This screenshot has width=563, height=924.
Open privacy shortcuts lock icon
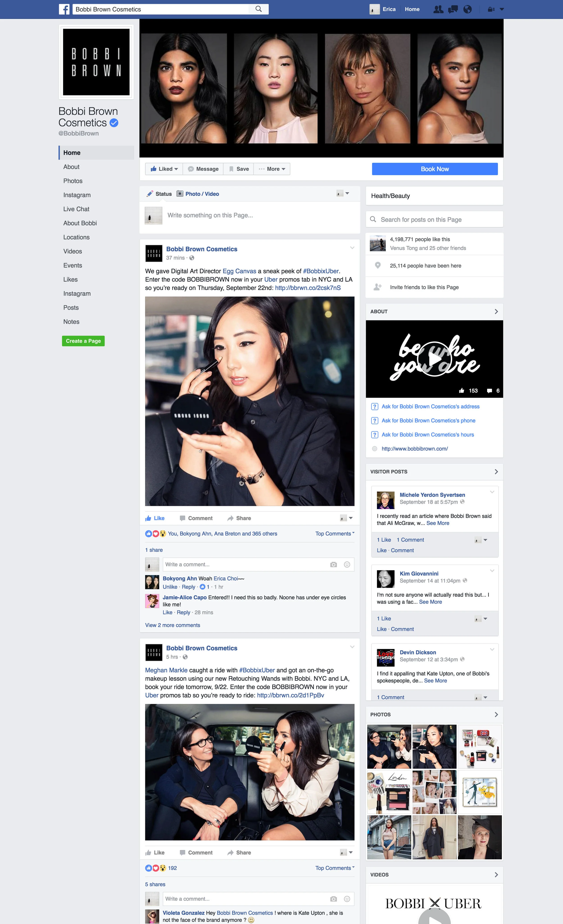tap(491, 9)
